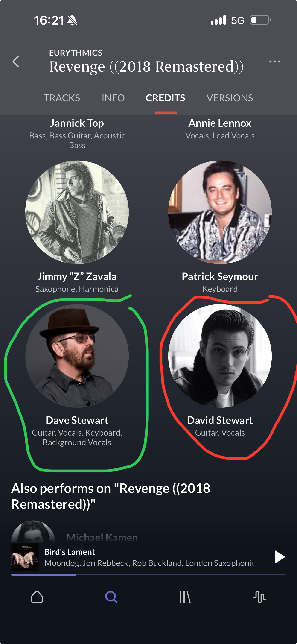Image resolution: width=297 pixels, height=644 pixels.
Task: Play Bird's Lament in mini player
Action: [279, 557]
